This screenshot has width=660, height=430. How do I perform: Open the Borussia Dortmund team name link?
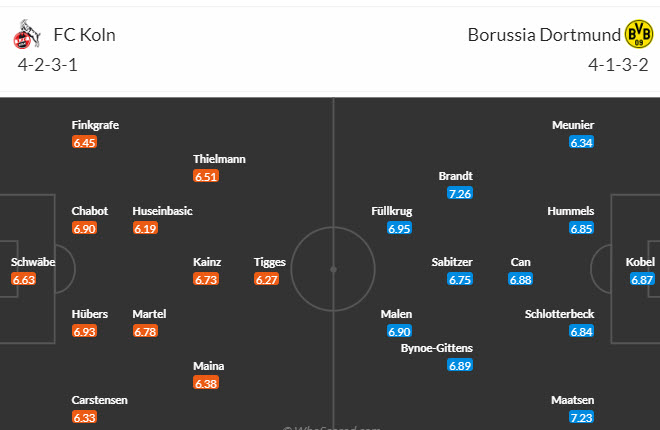coord(543,36)
